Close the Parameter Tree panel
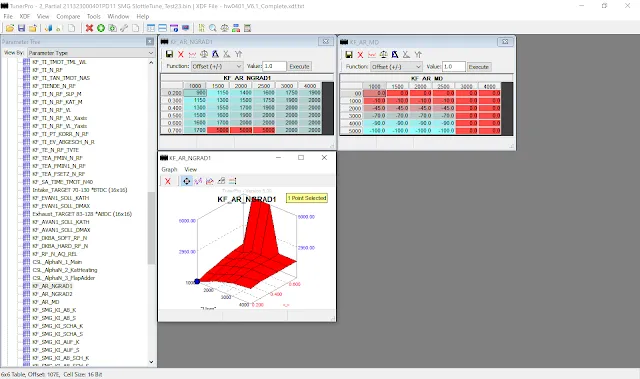The image size is (640, 379). (x=150, y=42)
